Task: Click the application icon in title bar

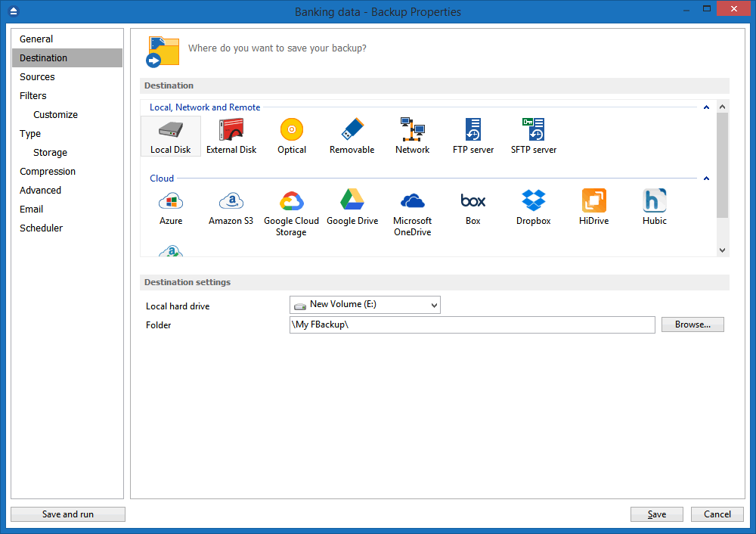Action: 14,11
